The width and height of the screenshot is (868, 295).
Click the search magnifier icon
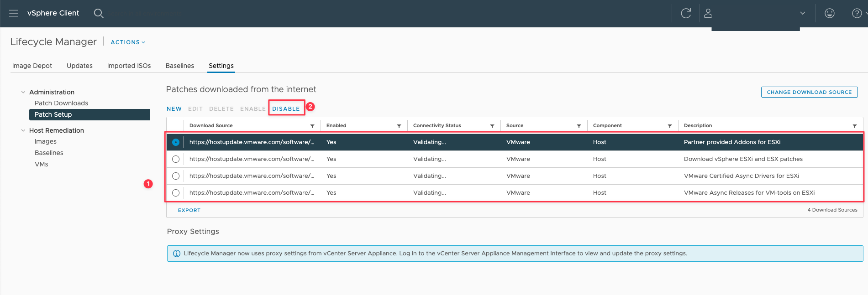point(99,13)
